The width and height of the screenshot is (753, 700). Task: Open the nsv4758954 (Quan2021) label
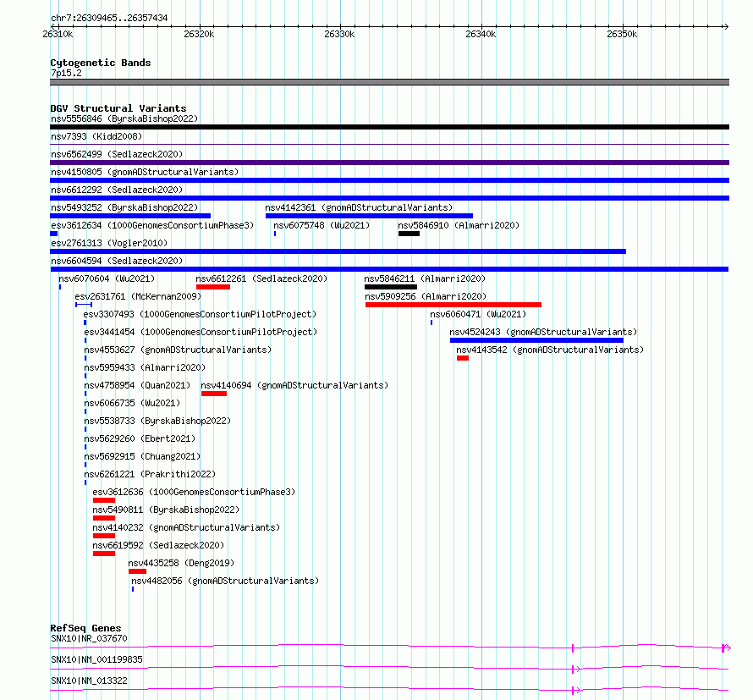click(x=137, y=385)
